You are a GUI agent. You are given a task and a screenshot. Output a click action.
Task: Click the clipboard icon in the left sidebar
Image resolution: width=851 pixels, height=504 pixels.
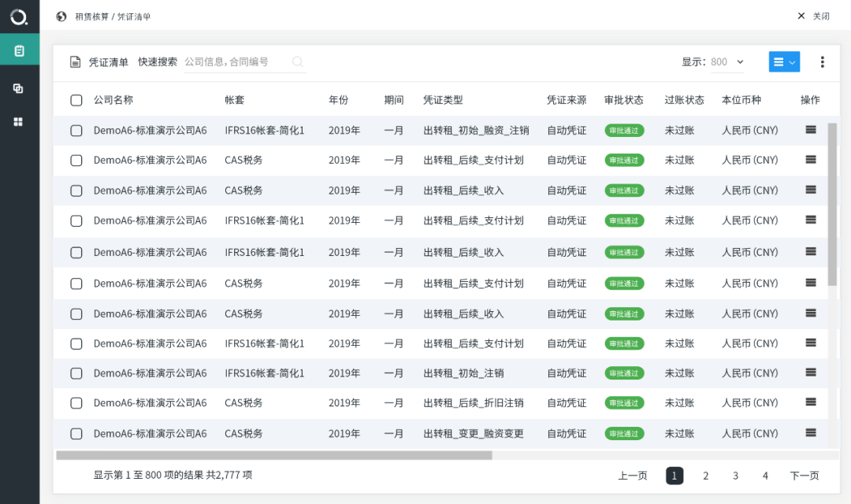(x=19, y=51)
